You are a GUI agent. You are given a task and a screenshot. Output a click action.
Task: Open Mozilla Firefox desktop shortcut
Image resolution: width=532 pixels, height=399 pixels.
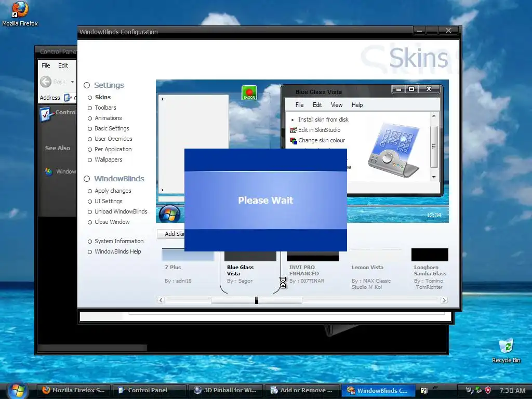click(20, 14)
